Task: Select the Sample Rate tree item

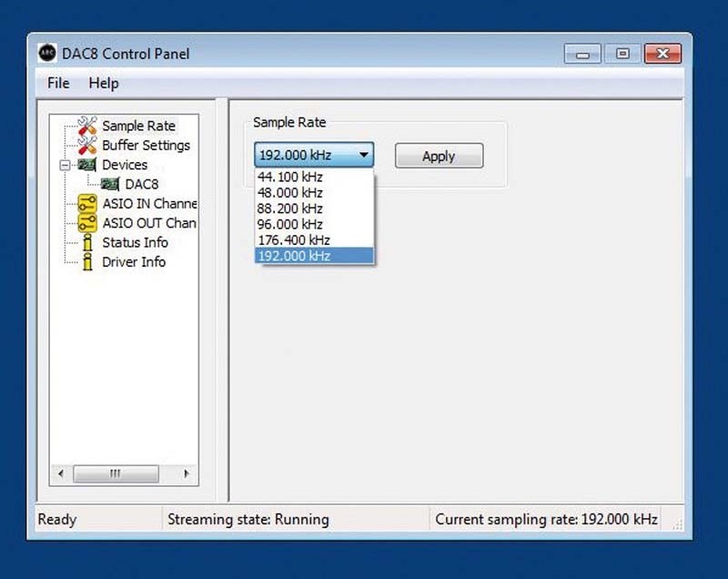Action: pyautogui.click(x=138, y=126)
